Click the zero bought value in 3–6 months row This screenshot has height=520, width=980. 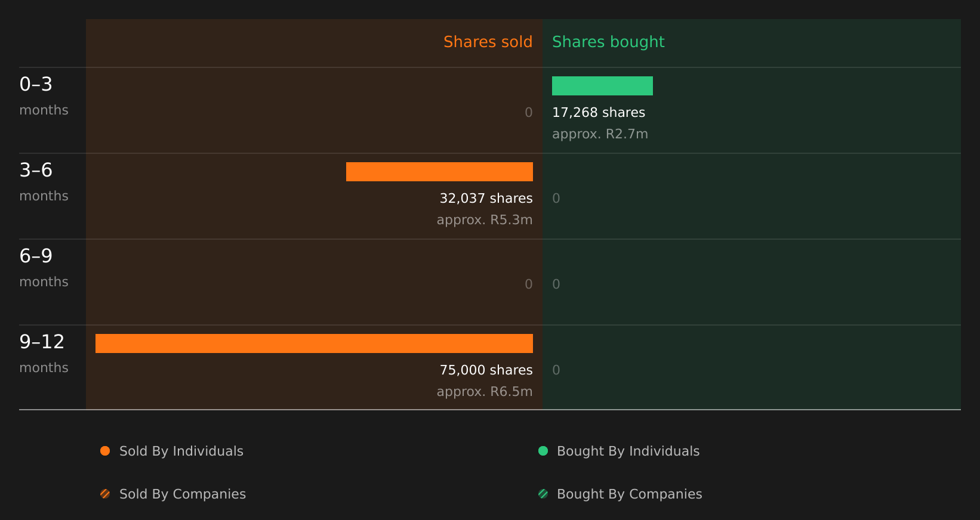(556, 198)
